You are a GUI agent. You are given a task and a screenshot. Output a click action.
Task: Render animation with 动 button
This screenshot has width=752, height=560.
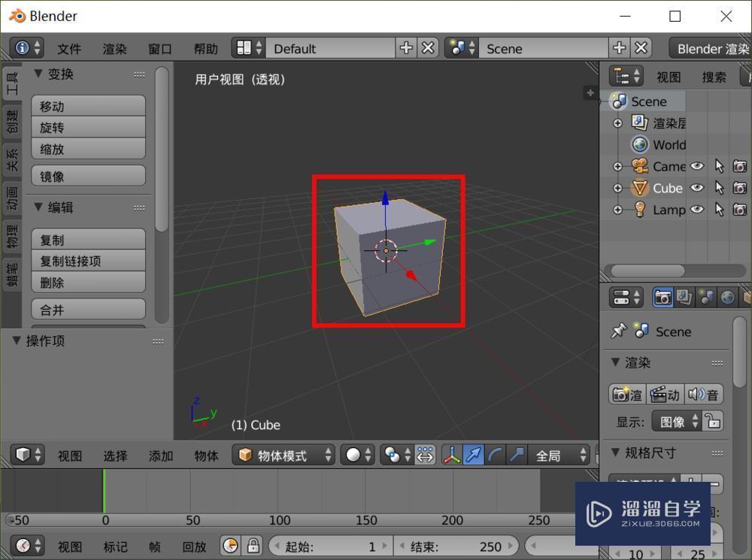pos(666,395)
